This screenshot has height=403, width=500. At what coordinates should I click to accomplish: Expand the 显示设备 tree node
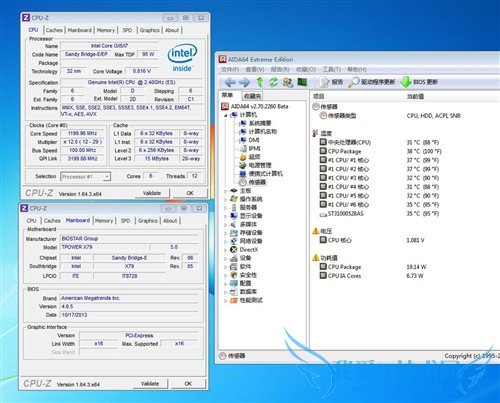click(x=226, y=216)
